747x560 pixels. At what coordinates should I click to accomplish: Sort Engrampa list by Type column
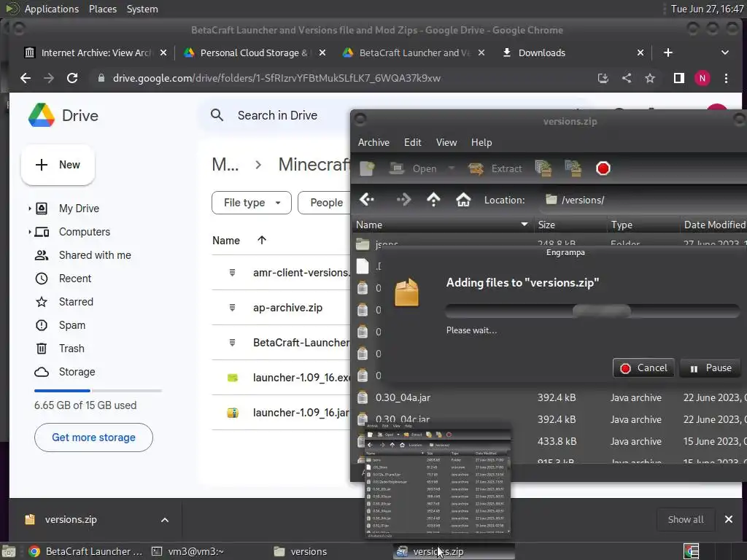643,225
